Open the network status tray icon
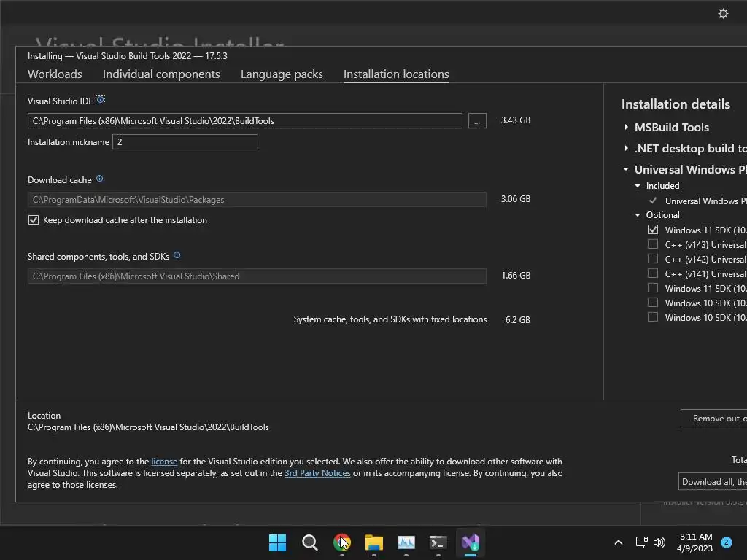Image resolution: width=747 pixels, height=560 pixels. [x=642, y=542]
